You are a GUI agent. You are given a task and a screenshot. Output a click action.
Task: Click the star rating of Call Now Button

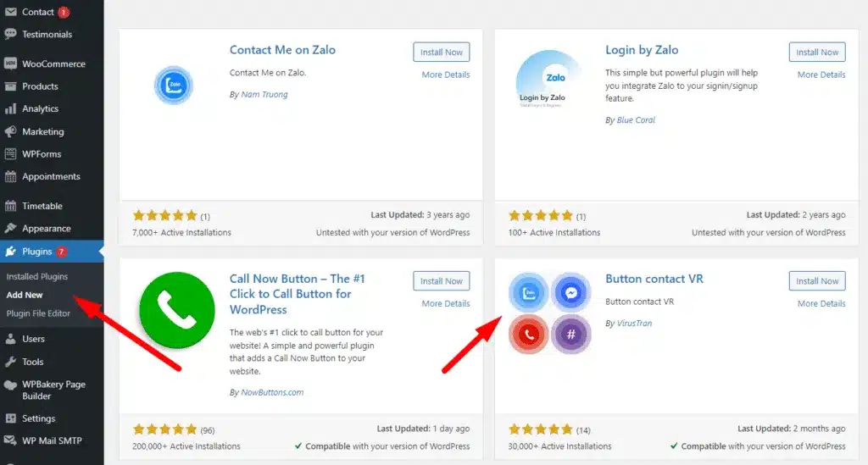pos(165,429)
